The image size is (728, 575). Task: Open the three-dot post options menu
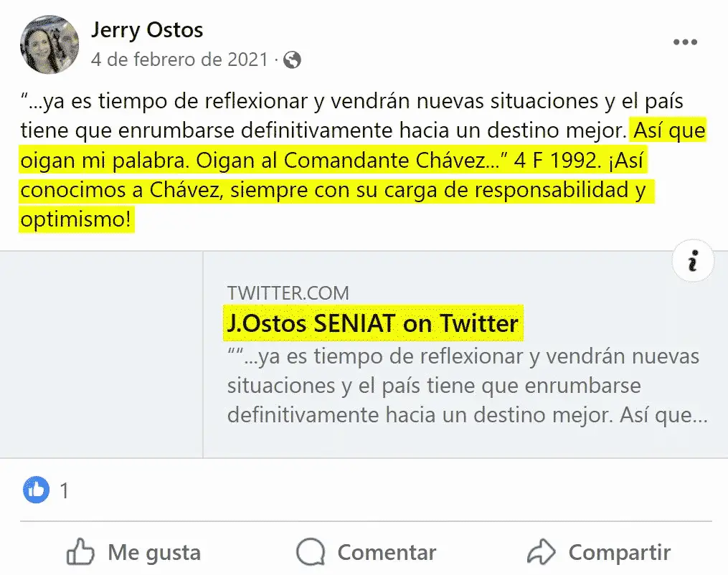pos(685,42)
